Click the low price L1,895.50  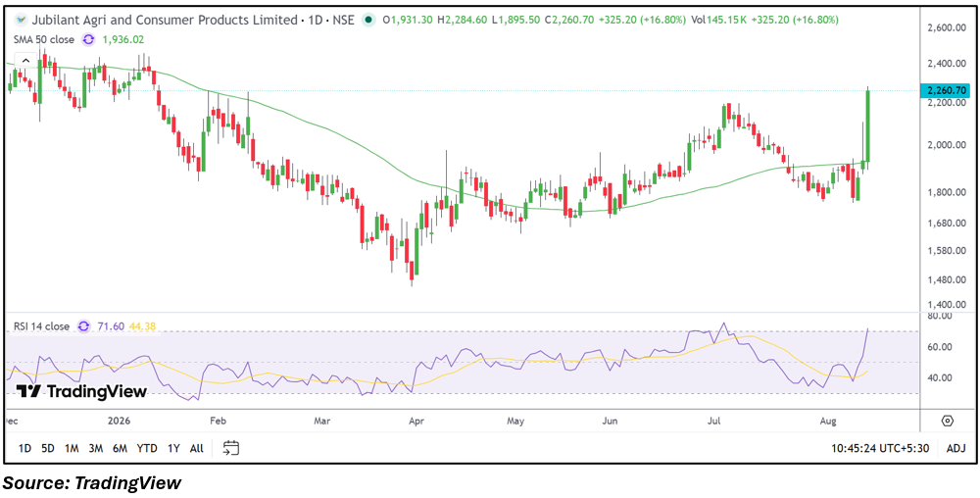tap(515, 20)
